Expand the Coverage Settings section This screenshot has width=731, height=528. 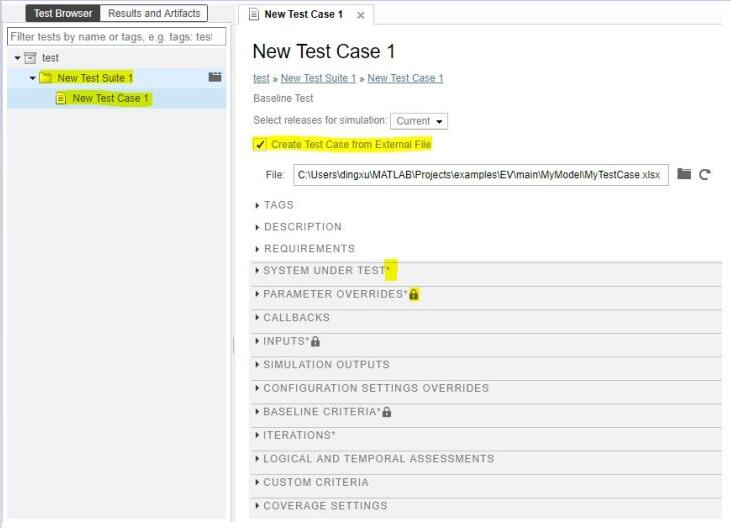click(324, 506)
